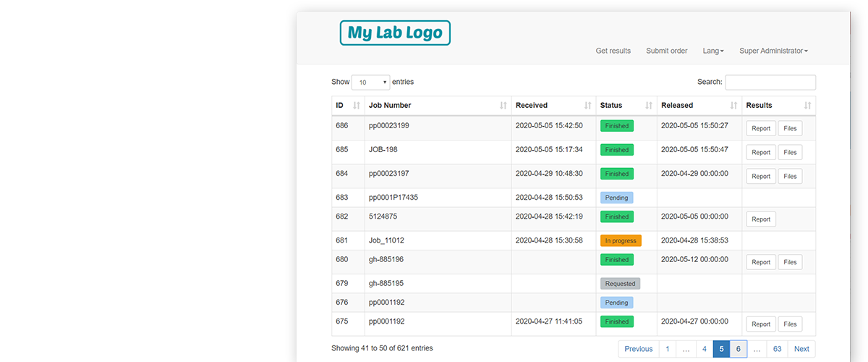Screen dimensions: 868x362
Task: Open the Show entries count selector
Action: click(370, 83)
